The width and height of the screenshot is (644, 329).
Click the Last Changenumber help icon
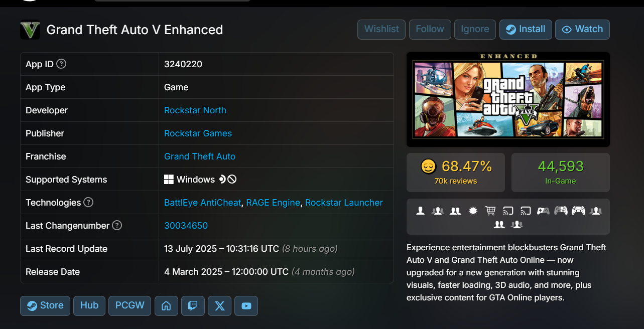pos(117,226)
